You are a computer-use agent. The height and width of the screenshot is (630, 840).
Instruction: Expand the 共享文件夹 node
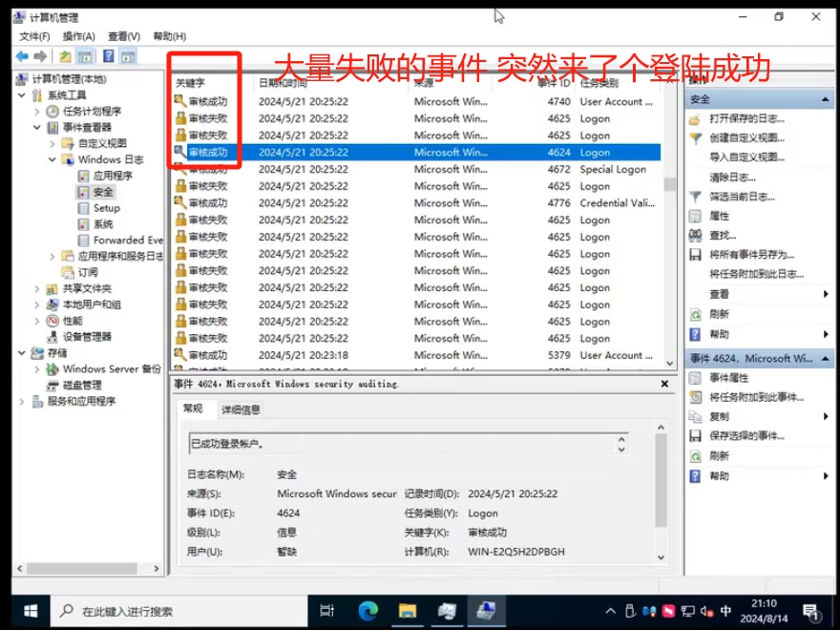(x=37, y=288)
